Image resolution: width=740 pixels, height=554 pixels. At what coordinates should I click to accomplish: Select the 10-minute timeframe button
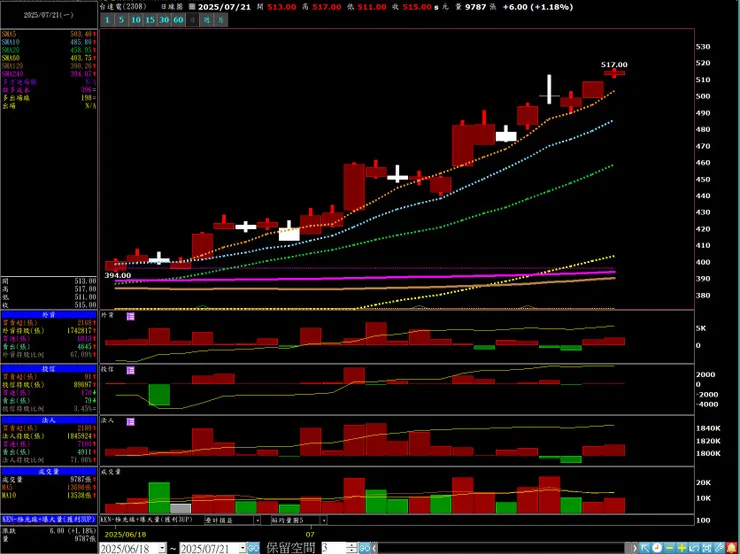click(136, 20)
